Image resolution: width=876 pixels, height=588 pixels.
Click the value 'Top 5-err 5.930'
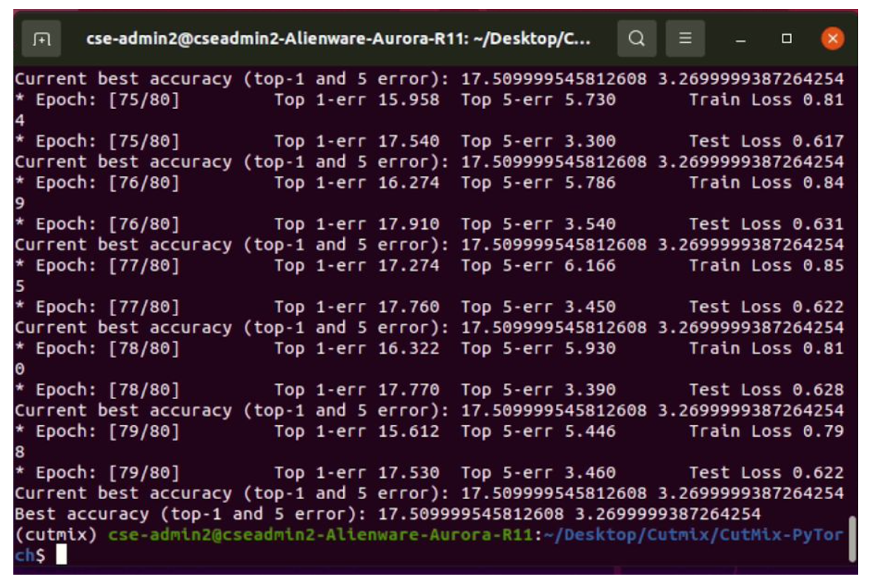point(538,349)
